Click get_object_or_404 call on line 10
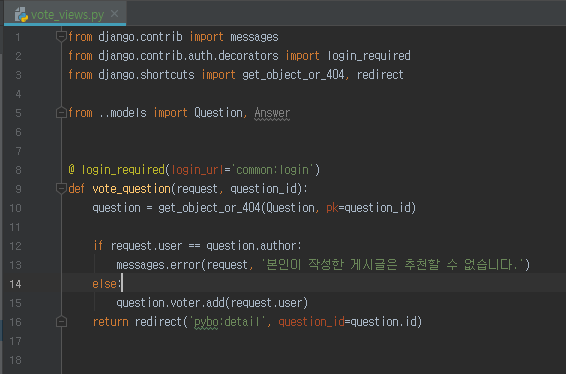This screenshot has width=566, height=374. point(209,208)
